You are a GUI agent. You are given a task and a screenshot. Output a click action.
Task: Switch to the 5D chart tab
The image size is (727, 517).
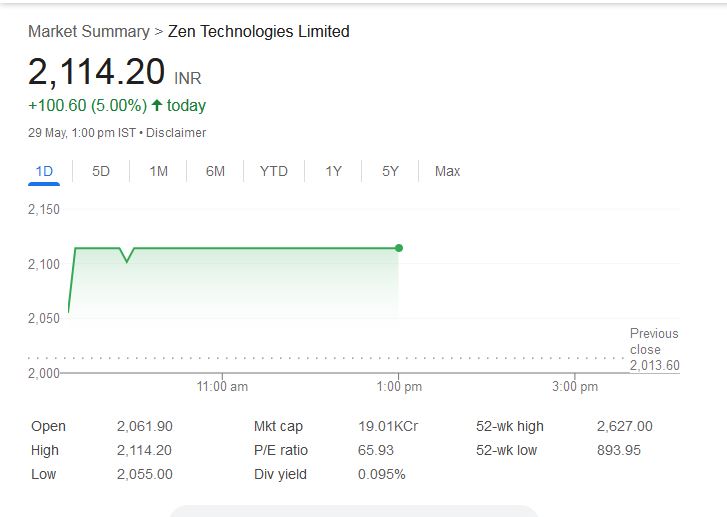pos(101,171)
